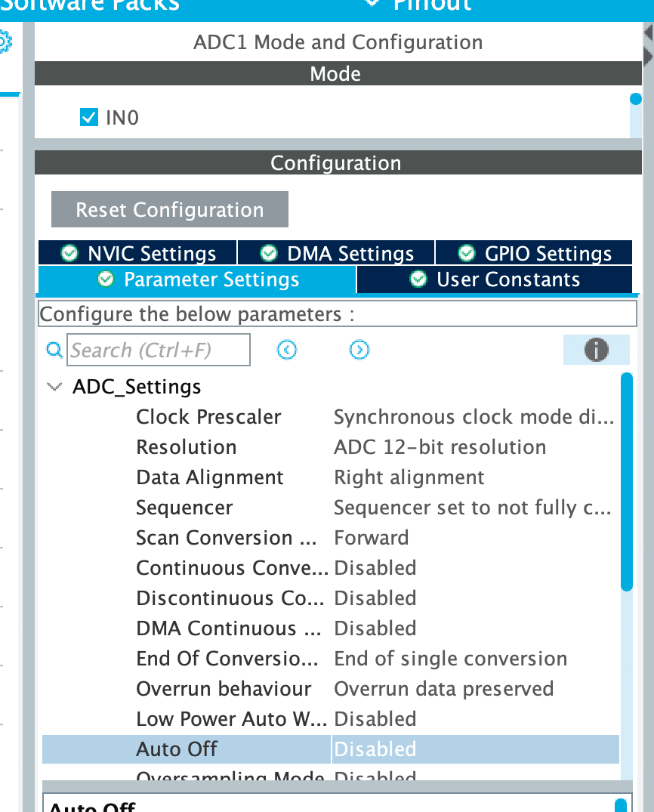Screen dimensions: 654x812
Task: Open the Software Packs menu
Action: (91, 5)
